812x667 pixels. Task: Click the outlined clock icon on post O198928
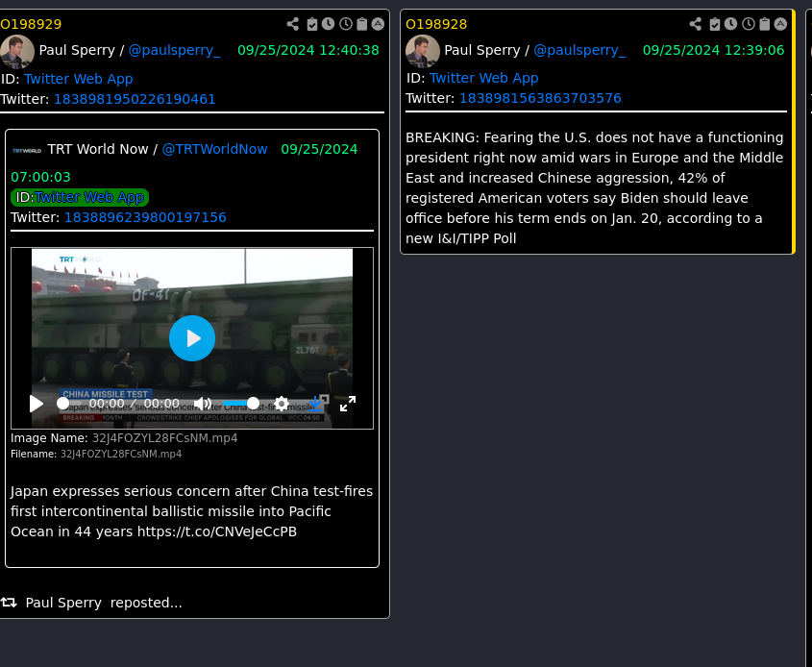point(749,24)
